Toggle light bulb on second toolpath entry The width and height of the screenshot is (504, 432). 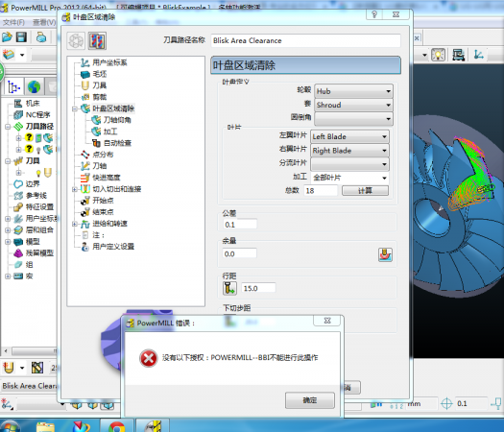[x=38, y=150]
